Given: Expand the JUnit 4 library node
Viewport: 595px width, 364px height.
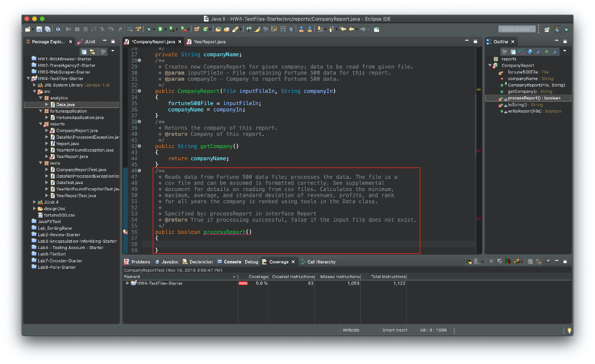Looking at the screenshot, I should (34, 202).
